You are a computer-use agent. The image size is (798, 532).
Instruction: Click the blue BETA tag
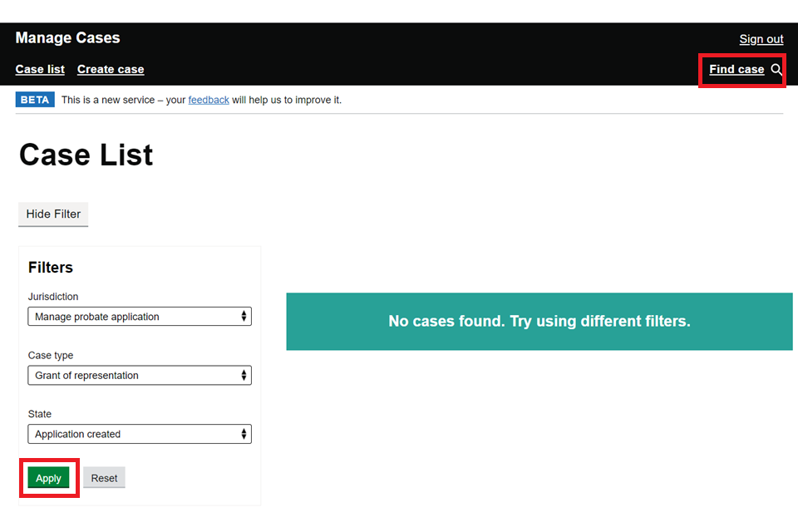tap(35, 100)
